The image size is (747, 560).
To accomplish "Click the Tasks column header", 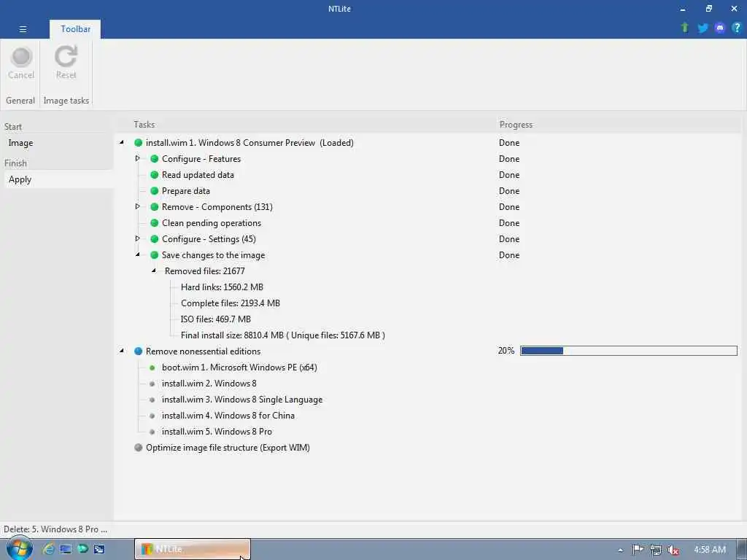I will tap(144, 125).
